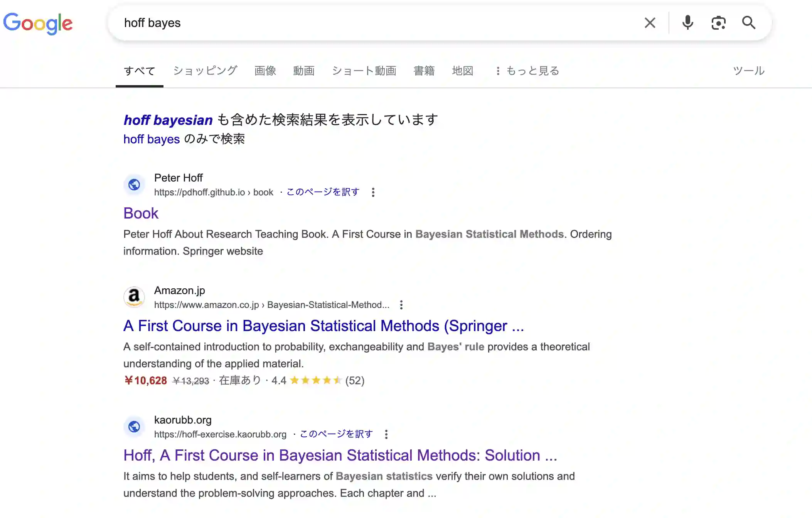Click the https://hoff-exercise.kaorubb.org URL text

(220, 434)
